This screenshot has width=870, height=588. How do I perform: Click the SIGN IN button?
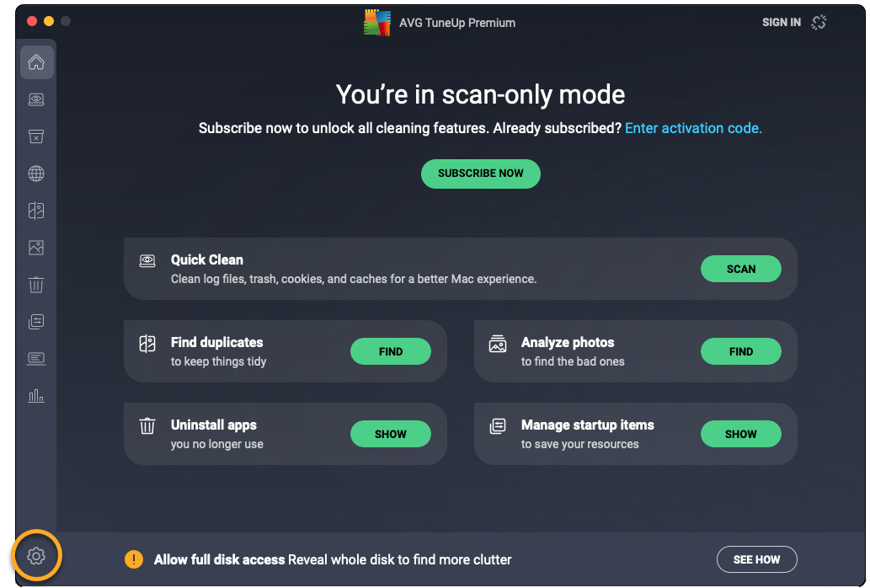coord(781,23)
